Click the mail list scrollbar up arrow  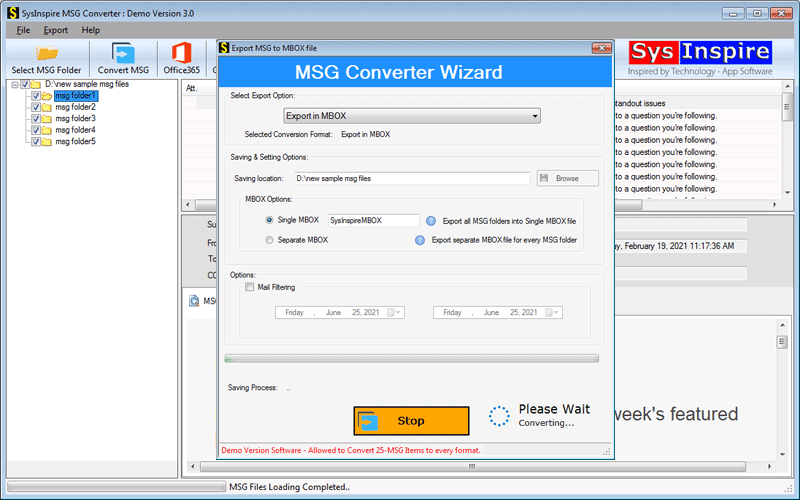[x=788, y=86]
